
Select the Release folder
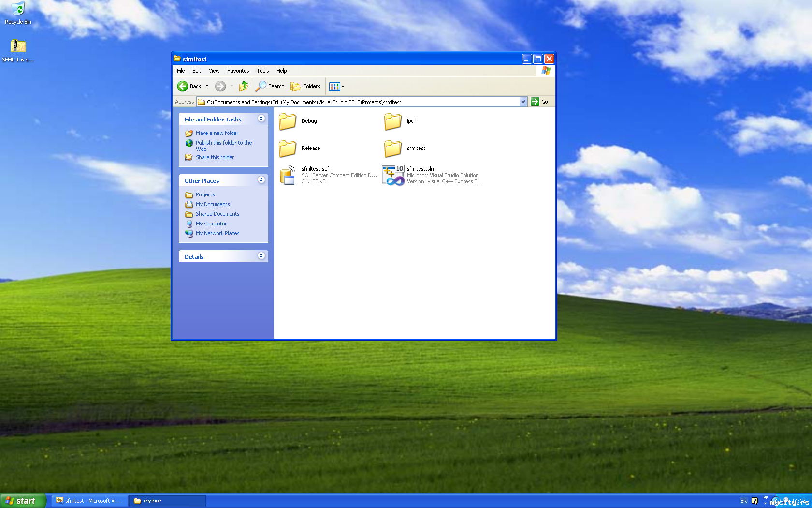click(288, 149)
